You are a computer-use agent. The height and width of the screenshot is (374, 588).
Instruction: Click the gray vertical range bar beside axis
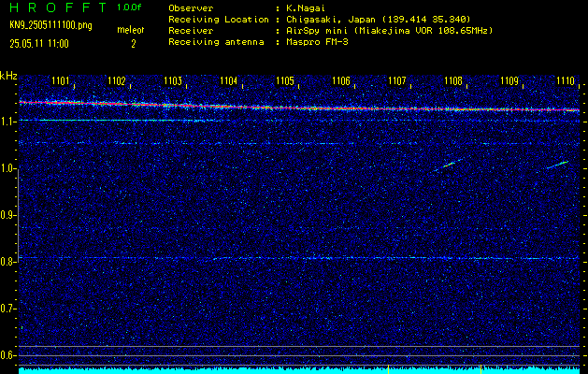(x=18, y=216)
